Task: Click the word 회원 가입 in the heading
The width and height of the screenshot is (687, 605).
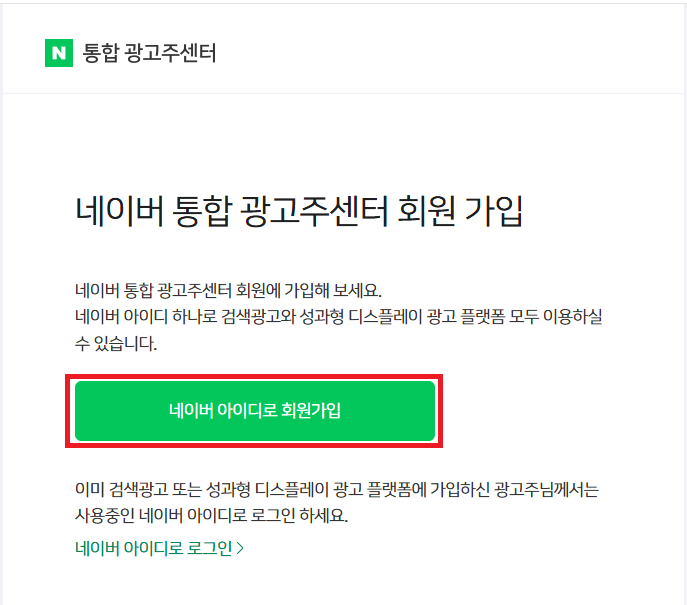Action: coord(460,211)
